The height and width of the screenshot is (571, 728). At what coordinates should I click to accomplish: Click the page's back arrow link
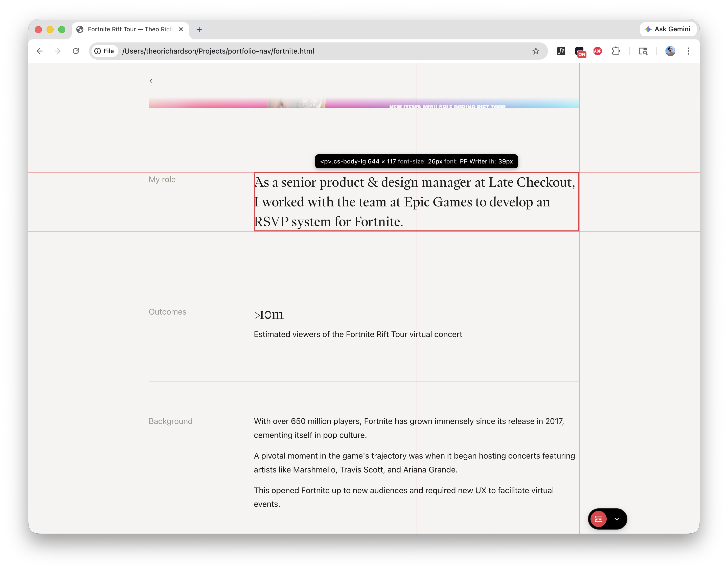coord(152,81)
